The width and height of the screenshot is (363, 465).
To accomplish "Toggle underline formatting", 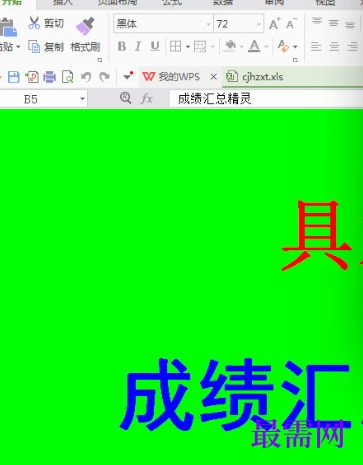I will 155,46.
